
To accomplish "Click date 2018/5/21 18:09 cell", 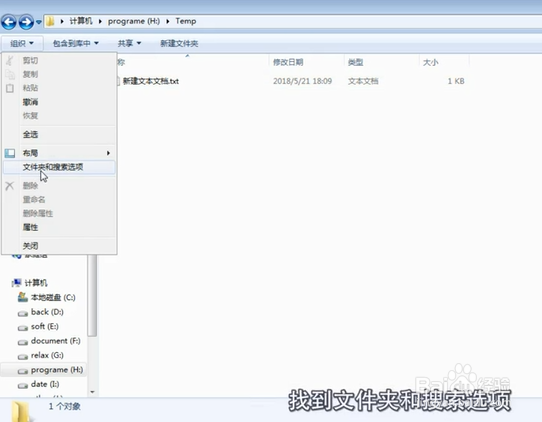I will 302,81.
